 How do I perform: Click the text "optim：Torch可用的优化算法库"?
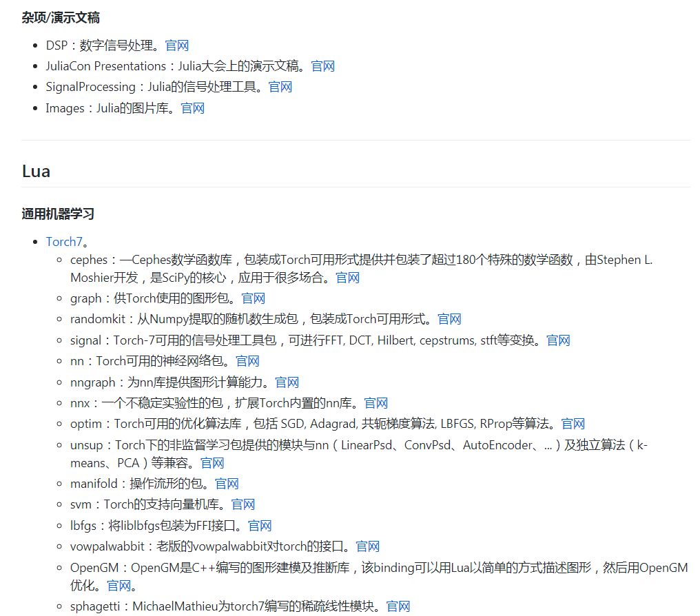pos(156,424)
